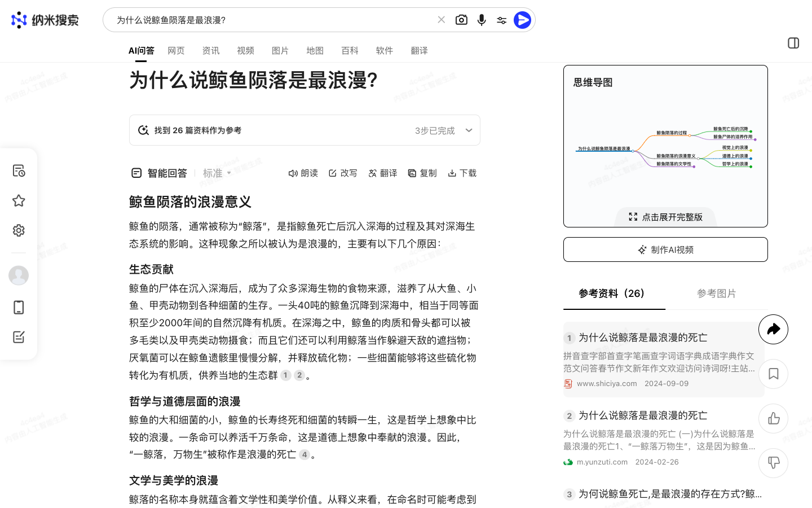Give the answer a thumbs up
The width and height of the screenshot is (812, 508).
point(773,418)
